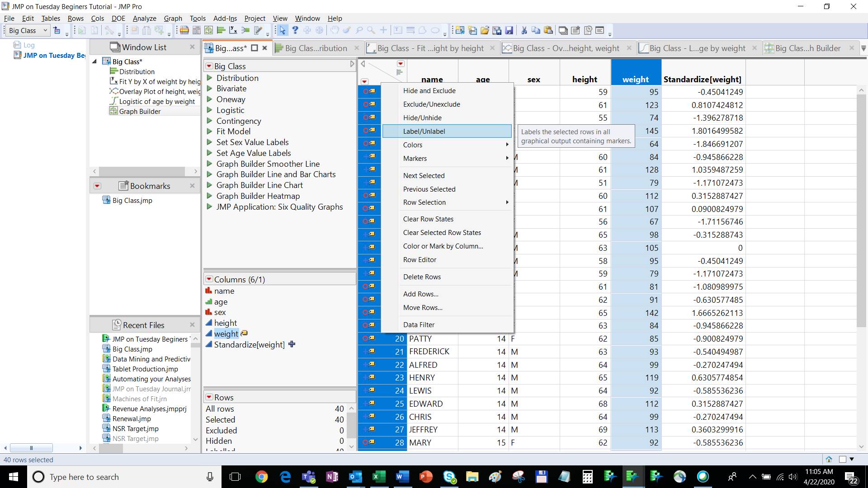Open the Data Filter from the row menu
This screenshot has height=488, width=868.
point(419,324)
